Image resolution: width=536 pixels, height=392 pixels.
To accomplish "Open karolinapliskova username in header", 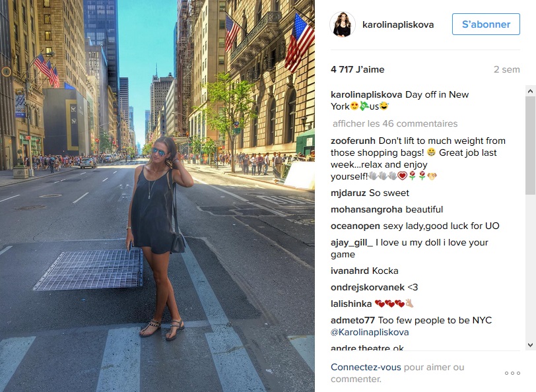I will [398, 24].
